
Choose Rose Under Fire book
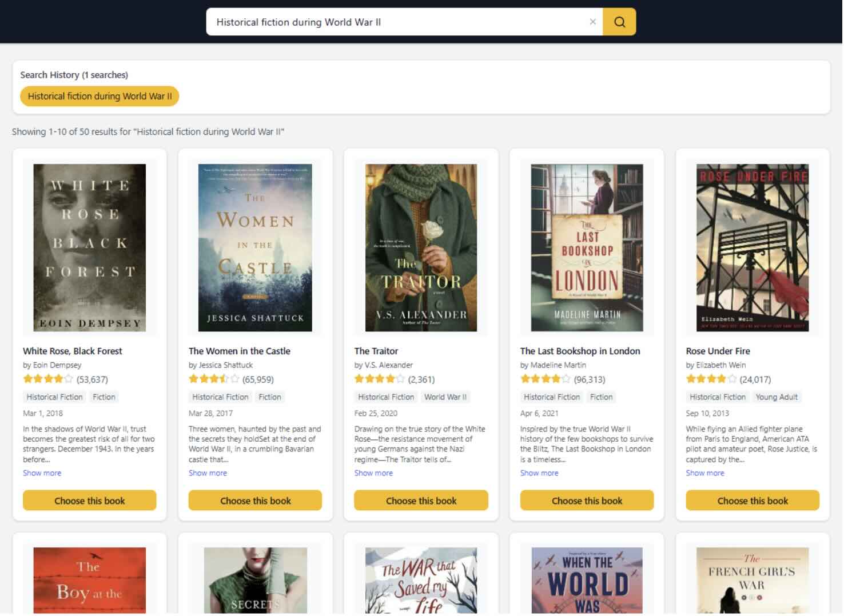point(753,501)
